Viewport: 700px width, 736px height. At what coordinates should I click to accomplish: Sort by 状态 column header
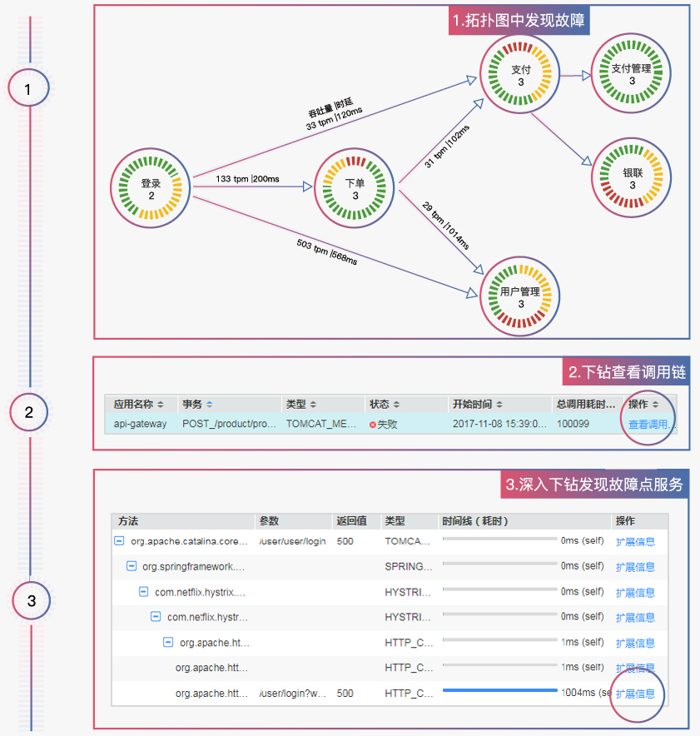(x=385, y=404)
